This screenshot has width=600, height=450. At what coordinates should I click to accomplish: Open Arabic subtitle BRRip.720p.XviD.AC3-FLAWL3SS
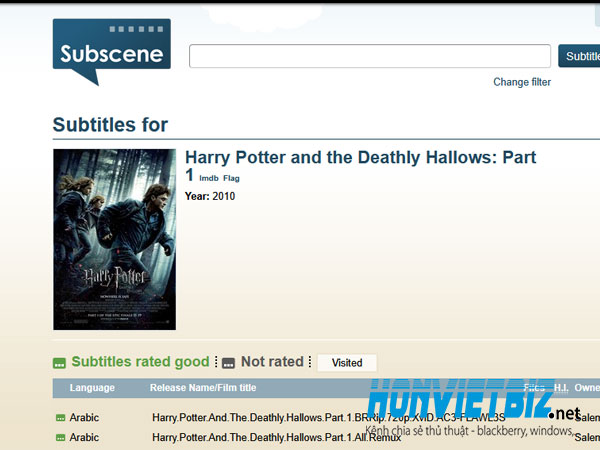coord(329,417)
